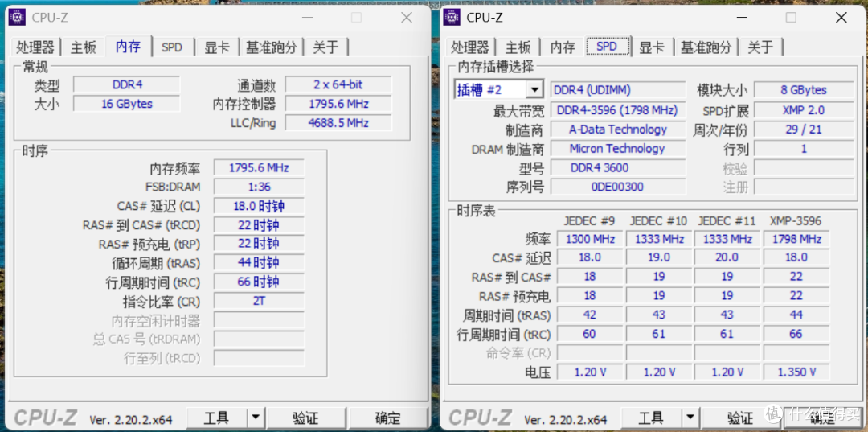The image size is (868, 432).
Task: Click 确定 button in right CPU-Z window
Action: 822,418
